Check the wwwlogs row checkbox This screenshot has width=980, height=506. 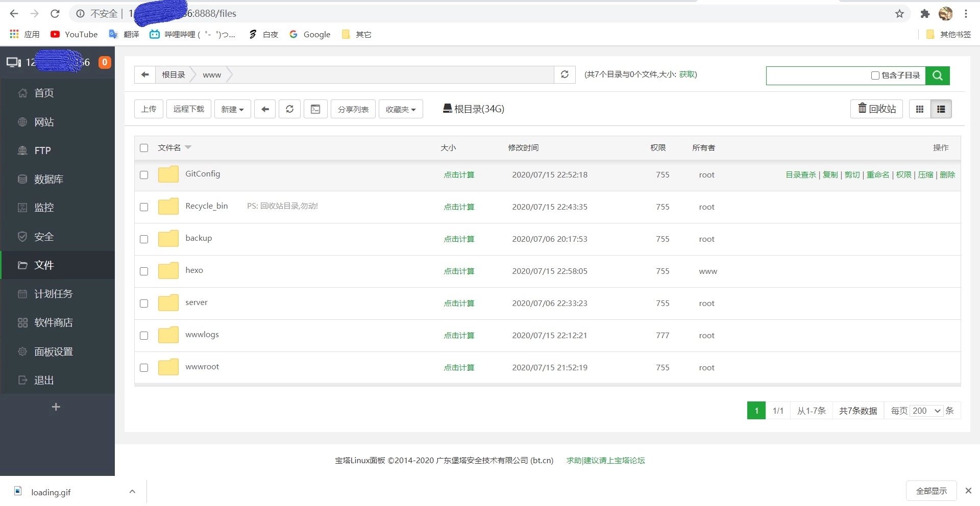pyautogui.click(x=144, y=336)
